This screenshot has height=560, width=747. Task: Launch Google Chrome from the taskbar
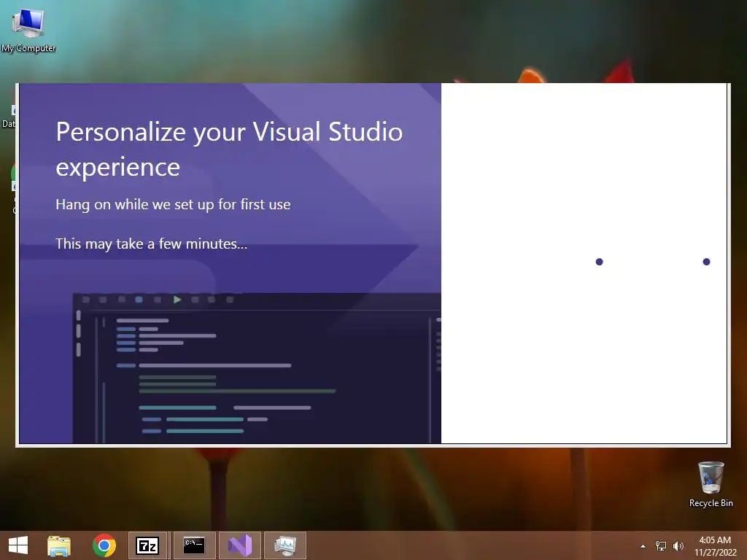click(x=104, y=545)
